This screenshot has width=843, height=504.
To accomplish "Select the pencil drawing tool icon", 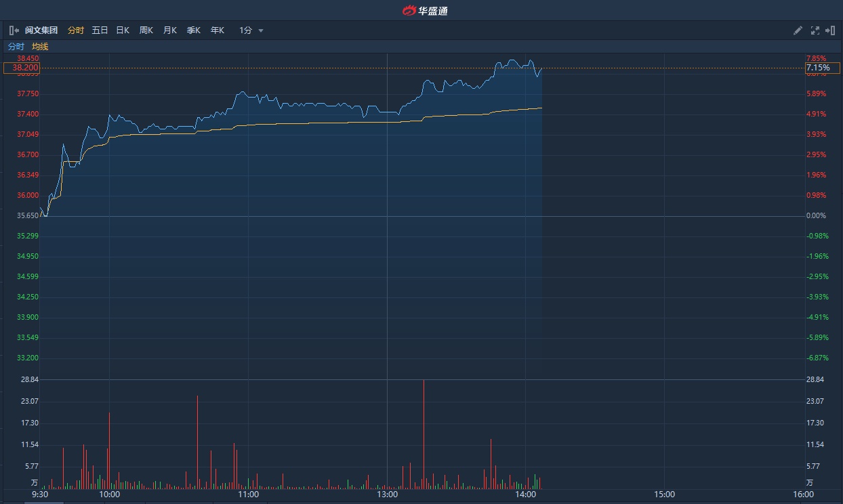I will 798,30.
